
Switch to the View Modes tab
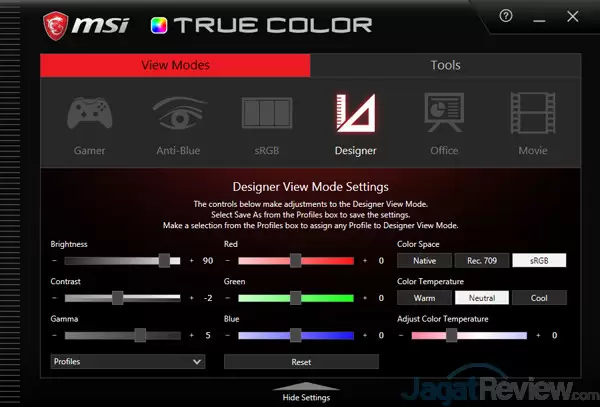click(x=175, y=65)
